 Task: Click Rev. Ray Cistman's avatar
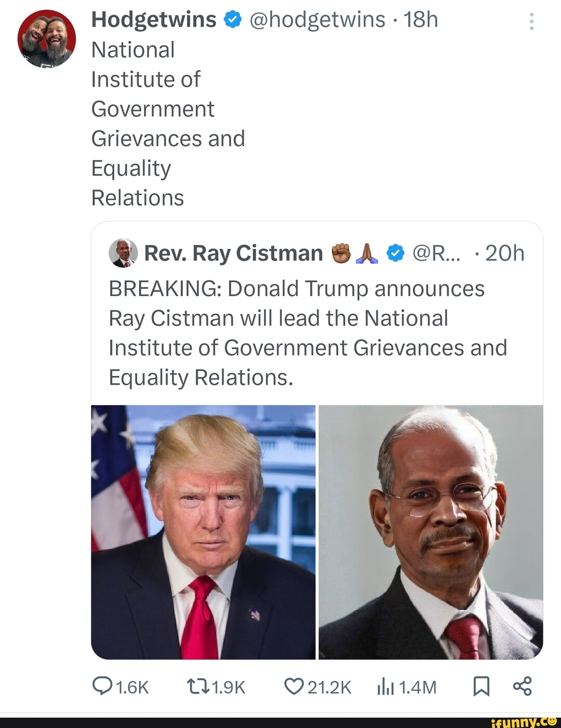[123, 253]
